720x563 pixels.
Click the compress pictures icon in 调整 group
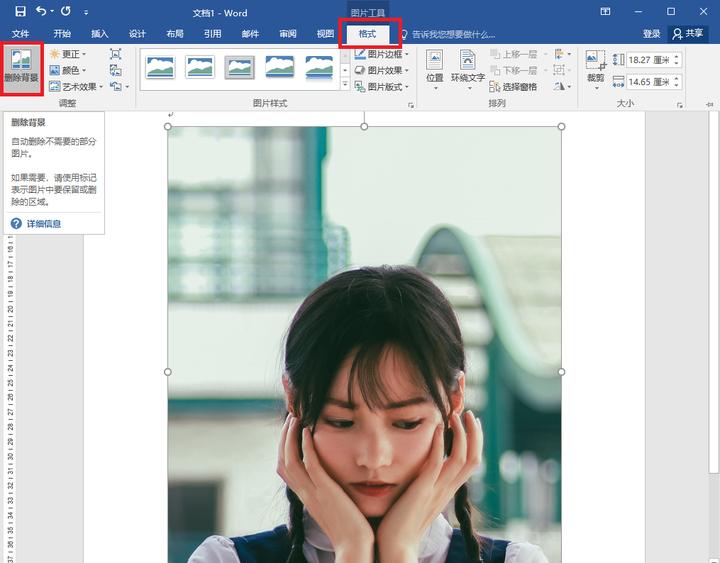[116, 54]
